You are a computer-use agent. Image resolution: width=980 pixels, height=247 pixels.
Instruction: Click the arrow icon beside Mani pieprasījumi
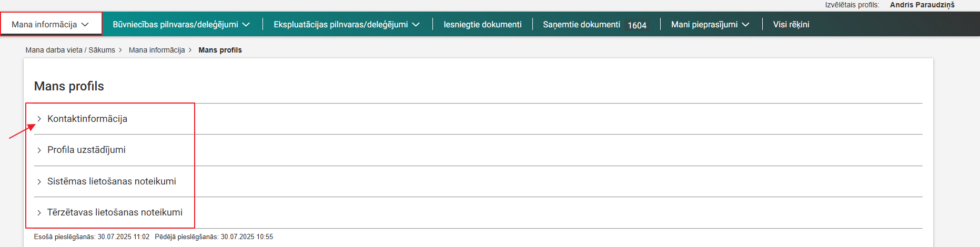(x=745, y=25)
